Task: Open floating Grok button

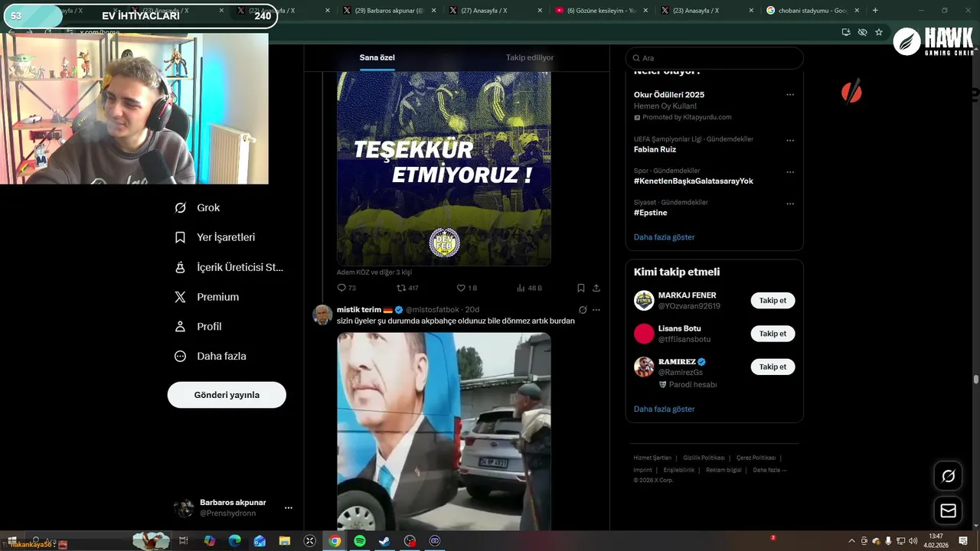Action: pos(948,476)
